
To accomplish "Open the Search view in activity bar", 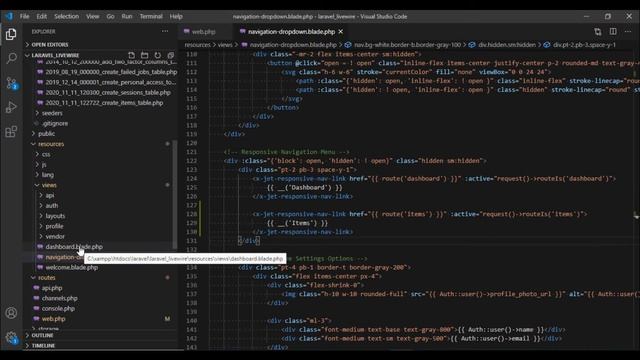I will point(11,58).
